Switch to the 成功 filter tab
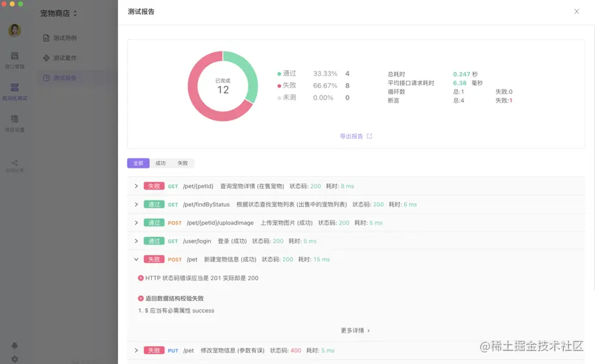Screen dimensions: 595x364 160,164
